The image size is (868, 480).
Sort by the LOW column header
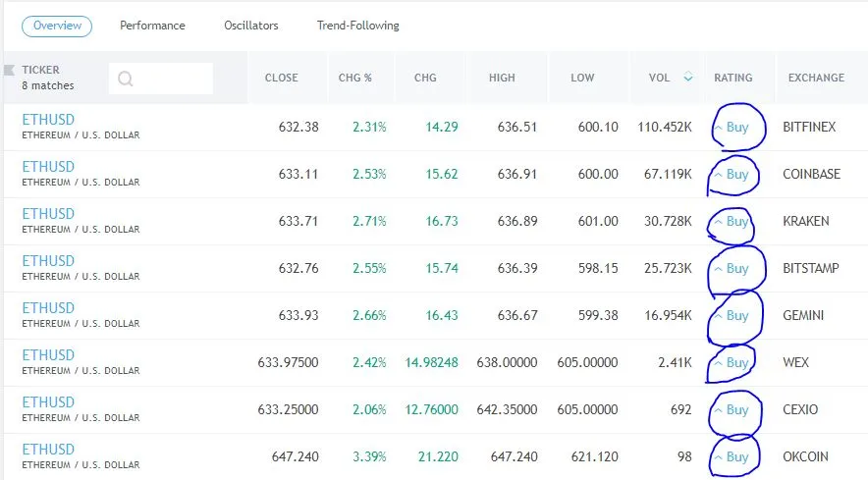coord(582,78)
